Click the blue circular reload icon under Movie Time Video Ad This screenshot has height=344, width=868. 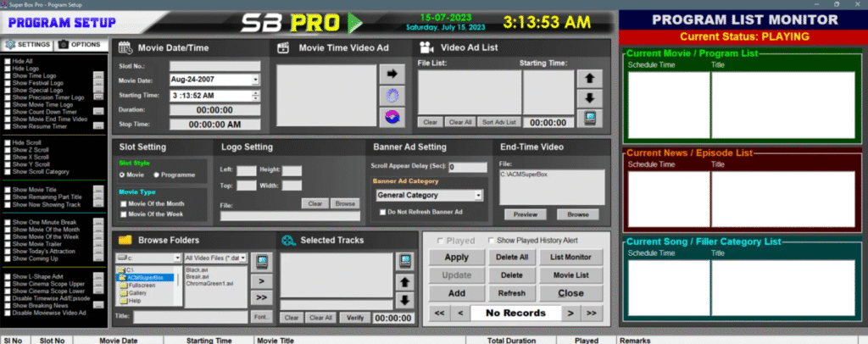click(392, 95)
